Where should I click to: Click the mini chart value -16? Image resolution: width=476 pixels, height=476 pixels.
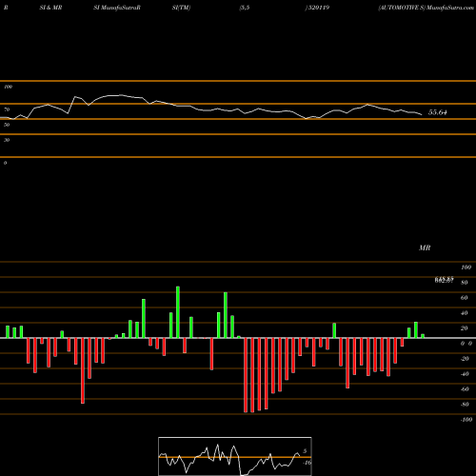(307, 463)
